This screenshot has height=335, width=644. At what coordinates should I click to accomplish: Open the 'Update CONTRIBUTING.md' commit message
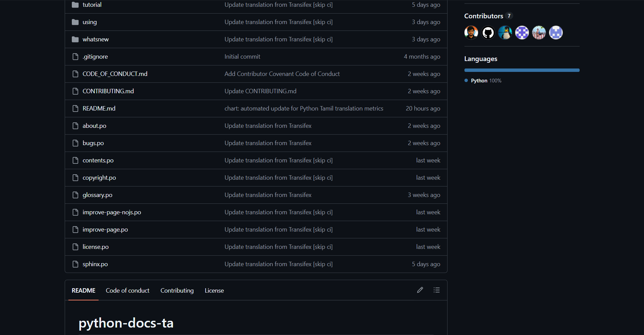pos(260,91)
